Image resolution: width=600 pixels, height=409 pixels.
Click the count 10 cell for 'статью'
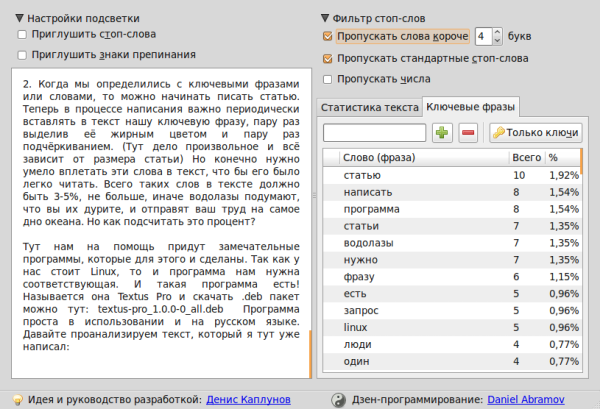tap(519, 175)
